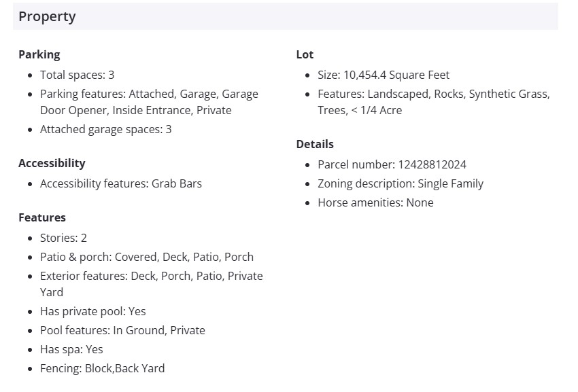The image size is (578, 392).
Task: Click the Property section header
Action: coord(48,16)
